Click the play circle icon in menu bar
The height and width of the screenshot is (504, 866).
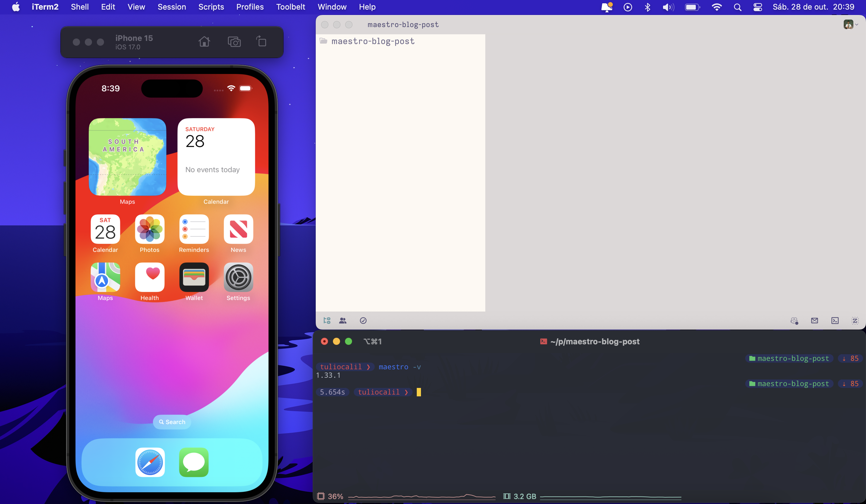click(x=628, y=7)
